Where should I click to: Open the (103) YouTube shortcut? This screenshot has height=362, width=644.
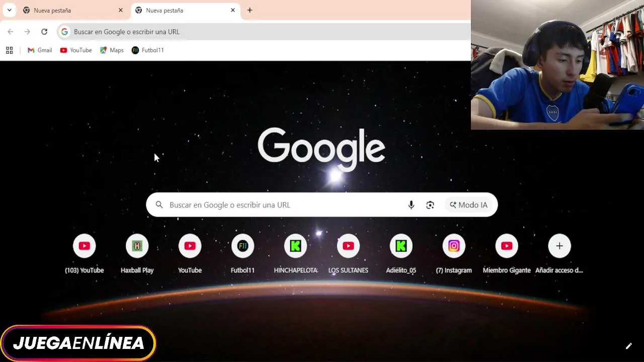point(85,253)
